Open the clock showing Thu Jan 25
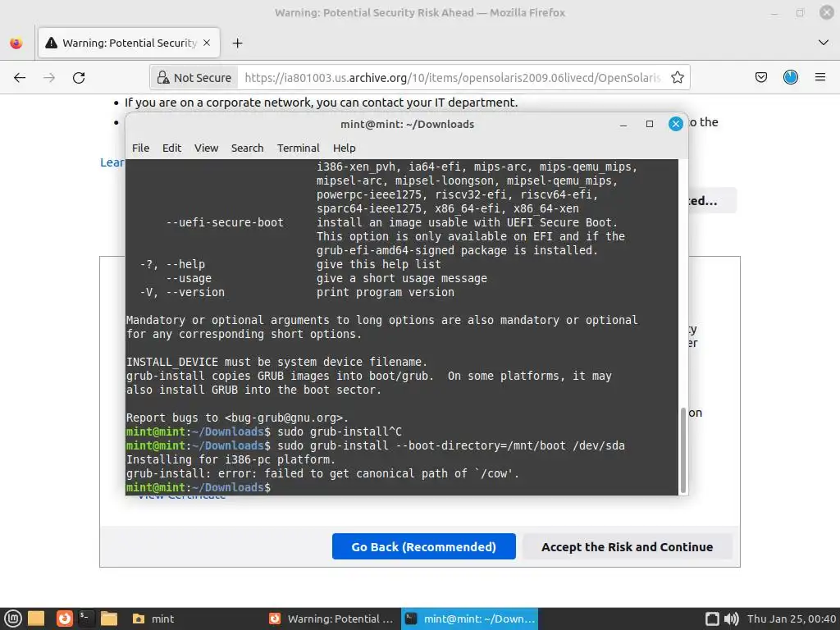 tap(792, 619)
